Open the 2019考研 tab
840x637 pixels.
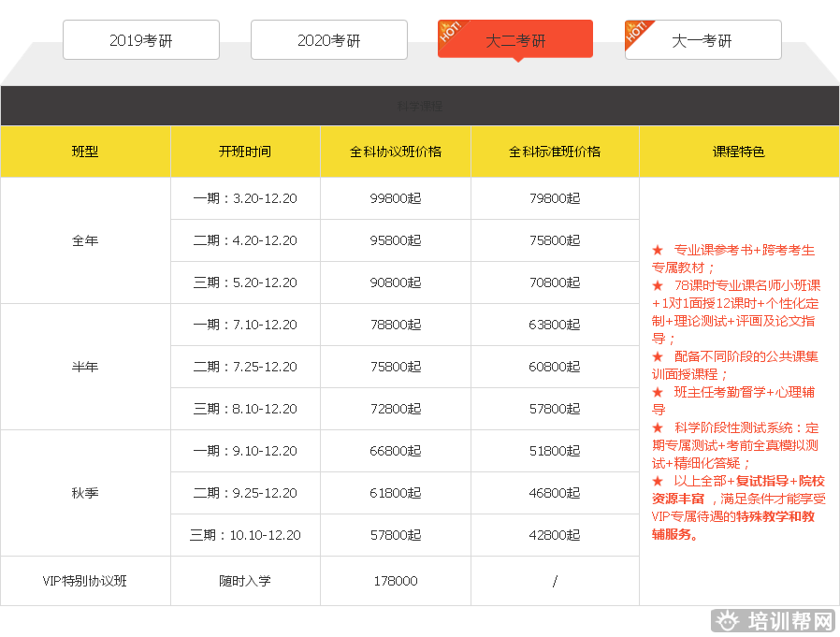[x=141, y=40]
